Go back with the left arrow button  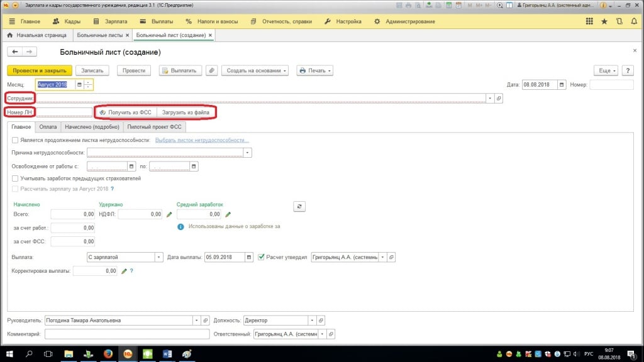coord(14,52)
